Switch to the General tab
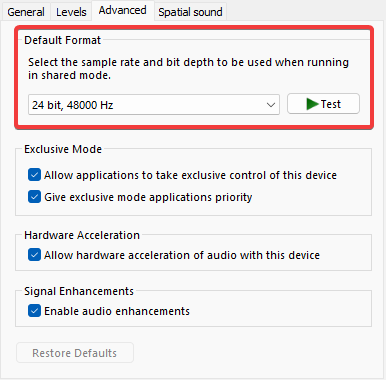 26,12
